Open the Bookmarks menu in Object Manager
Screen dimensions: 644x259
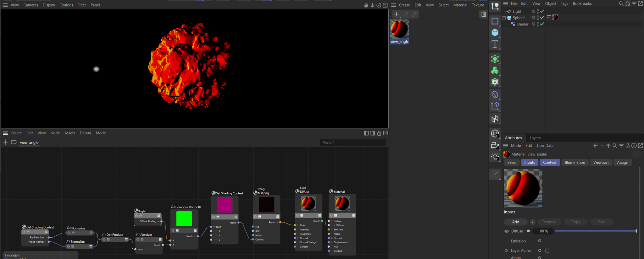pyautogui.click(x=582, y=3)
